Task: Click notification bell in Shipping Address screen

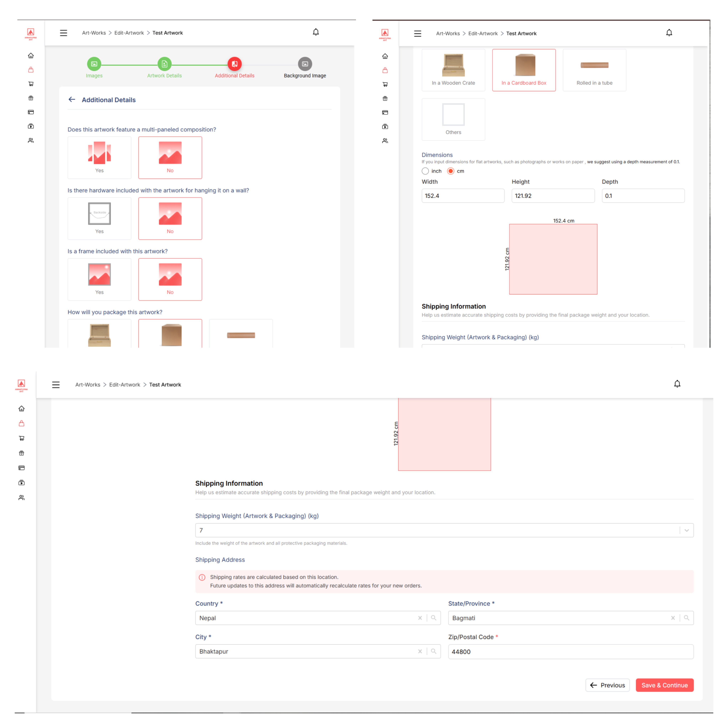Action: coord(677,384)
